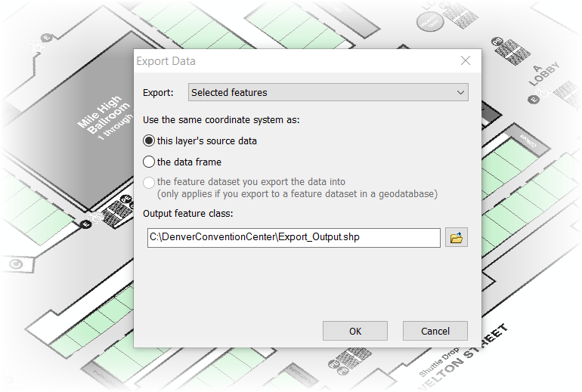Screen dimensions: 582x392
Task: Click the round C symbol at left map edge
Action: tap(15, 264)
